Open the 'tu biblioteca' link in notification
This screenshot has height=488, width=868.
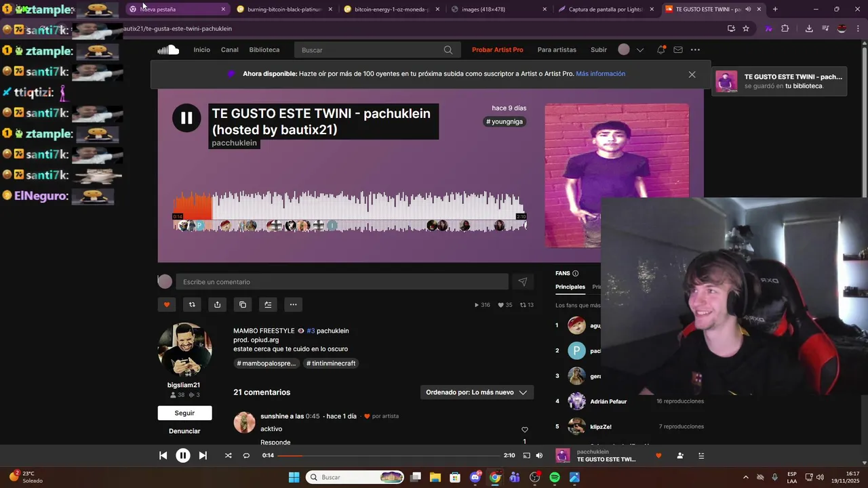click(804, 86)
